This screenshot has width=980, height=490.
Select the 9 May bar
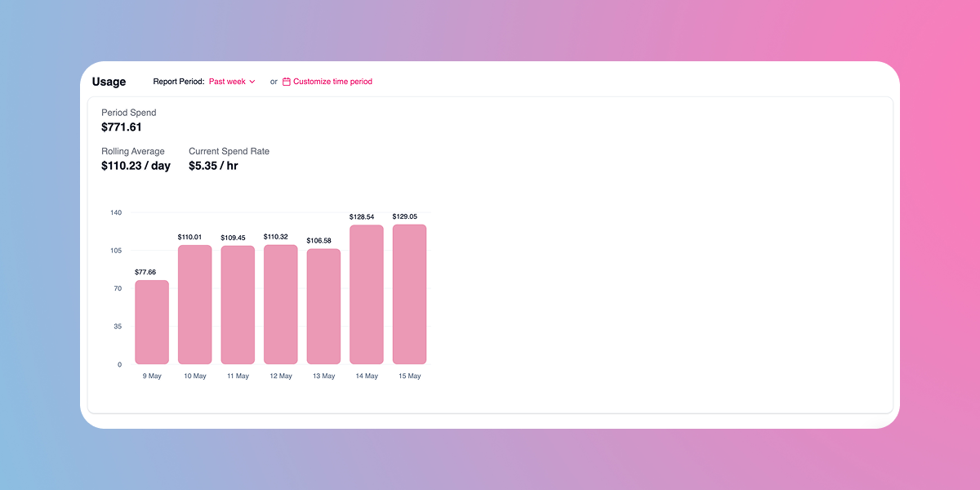click(152, 322)
